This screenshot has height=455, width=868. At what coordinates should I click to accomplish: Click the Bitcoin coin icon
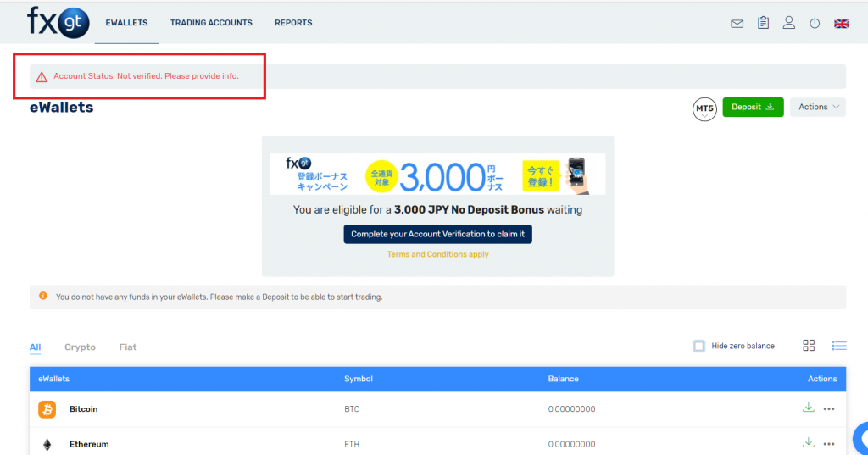click(47, 409)
